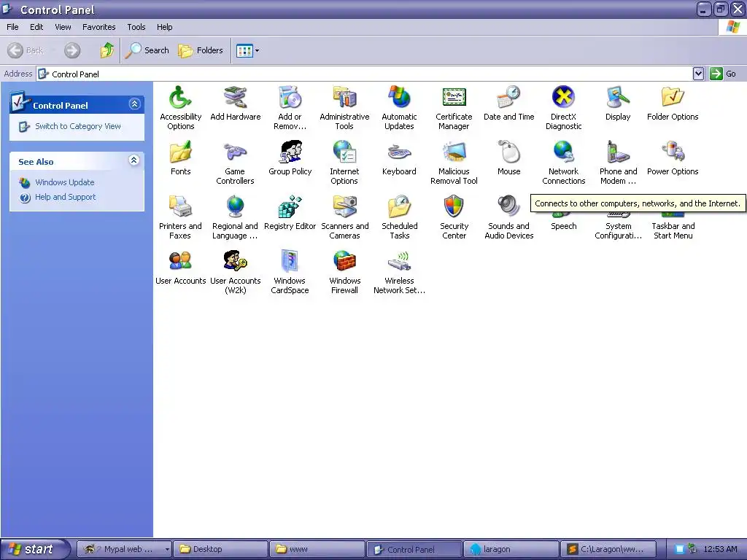The width and height of the screenshot is (747, 560).
Task: Launch Wireless Network Setup wizard icon
Action: pos(399,262)
